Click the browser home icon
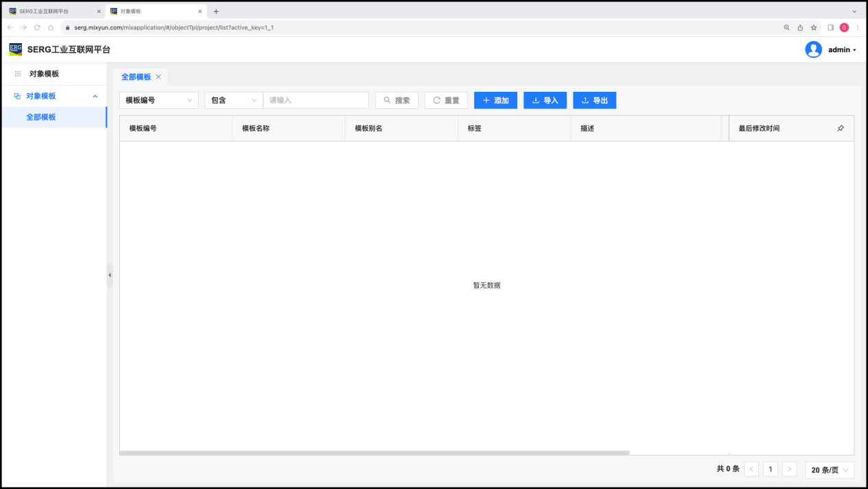This screenshot has height=489, width=868. coord(51,27)
